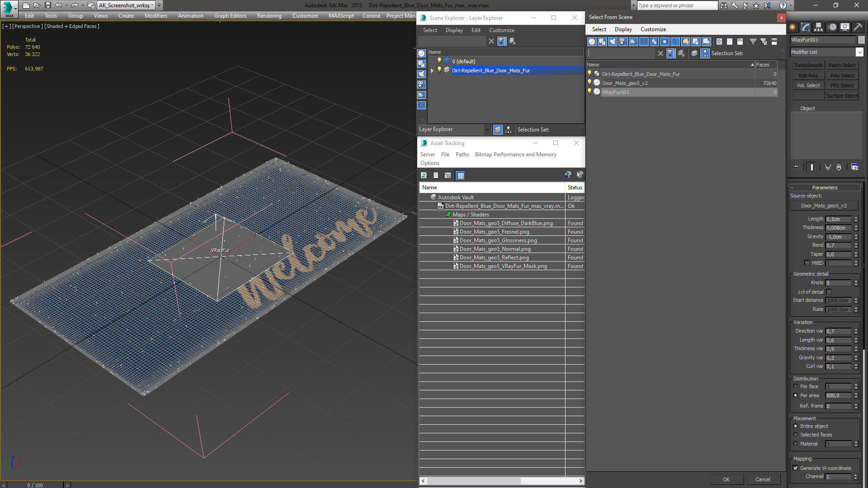
Task: Toggle visibility of VRayFur001 in Select From Scene
Action: [590, 92]
